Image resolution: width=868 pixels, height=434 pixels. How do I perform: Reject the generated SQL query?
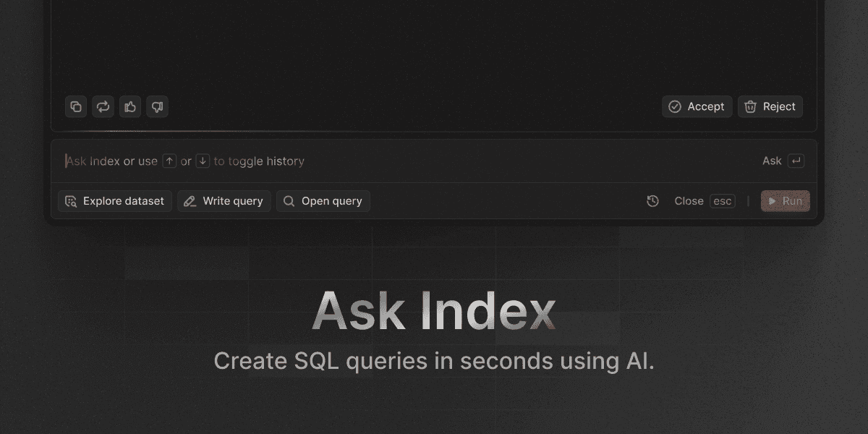click(x=770, y=106)
